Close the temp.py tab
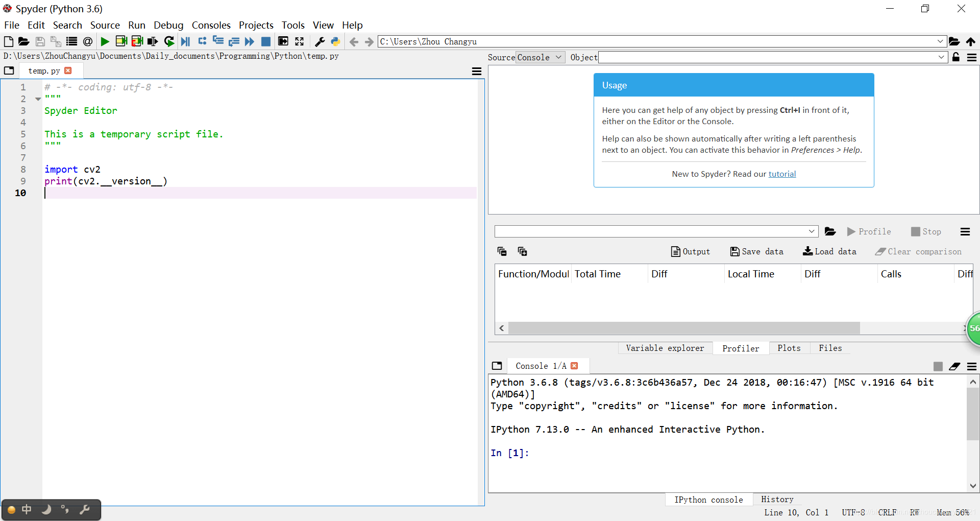This screenshot has height=521, width=980. pyautogui.click(x=68, y=70)
